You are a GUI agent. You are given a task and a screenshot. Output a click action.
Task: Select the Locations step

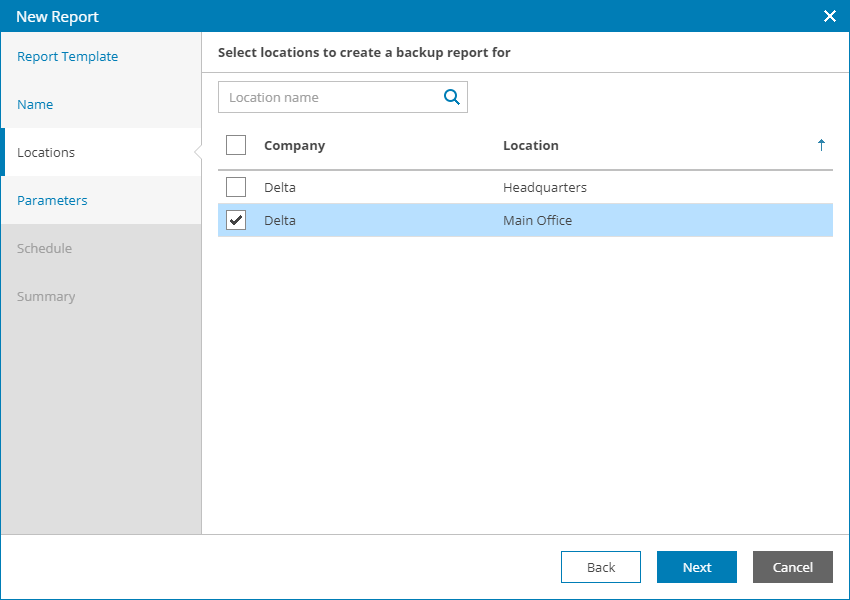(x=46, y=153)
